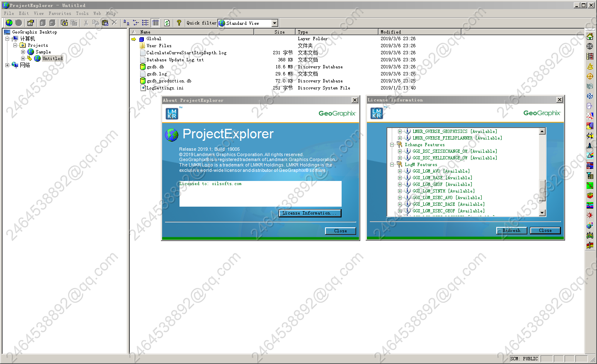Image resolution: width=597 pixels, height=364 pixels.
Task: Click the Paste clipboard icon
Action: 105,23
